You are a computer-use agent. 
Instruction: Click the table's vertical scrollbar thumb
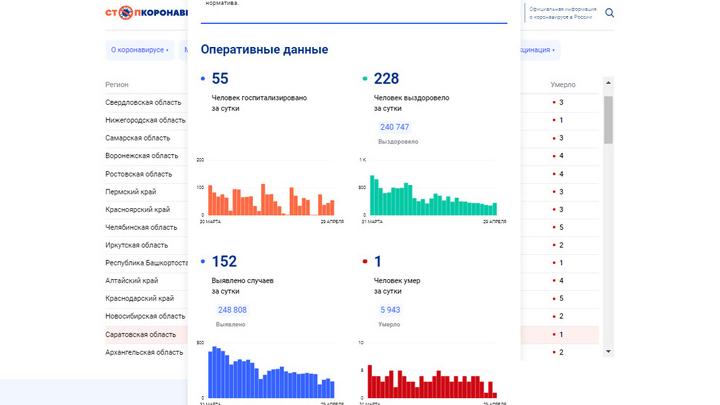click(608, 122)
